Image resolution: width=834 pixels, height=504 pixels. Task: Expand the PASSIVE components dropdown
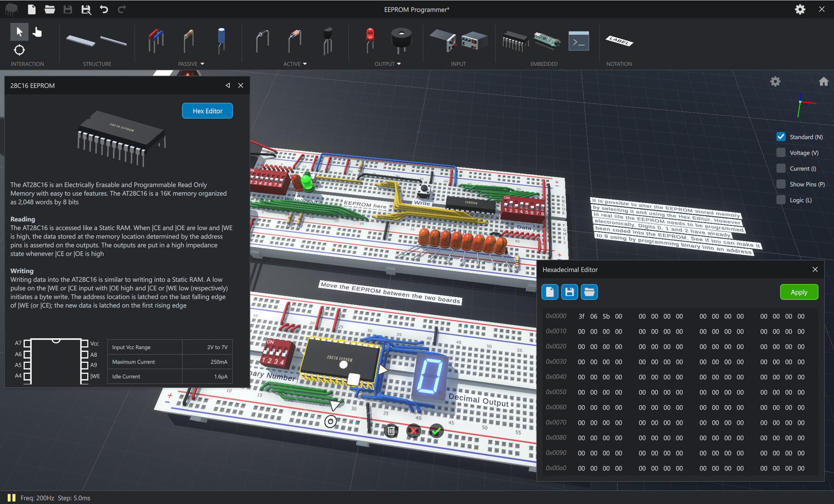(x=203, y=64)
